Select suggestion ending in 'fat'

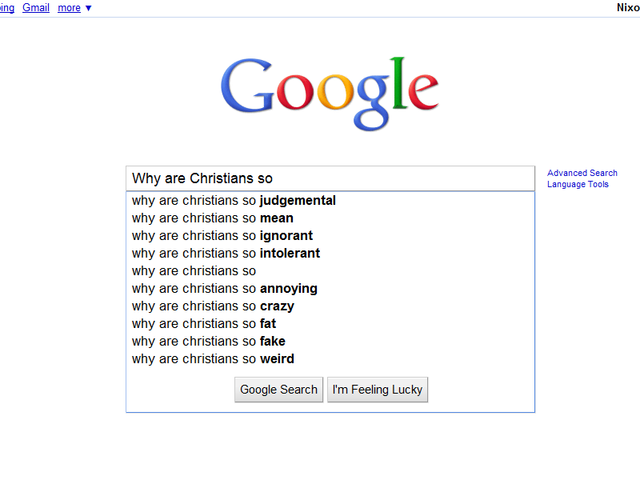(330, 323)
